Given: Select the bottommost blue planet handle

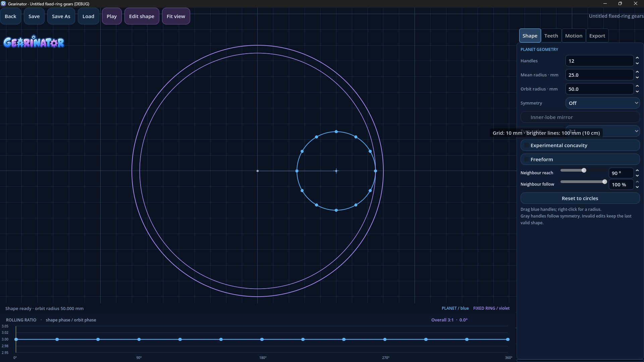Looking at the screenshot, I should point(336,210).
